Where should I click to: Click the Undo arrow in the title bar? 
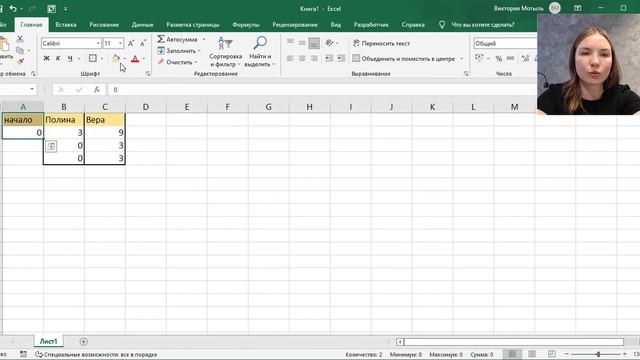13,8
